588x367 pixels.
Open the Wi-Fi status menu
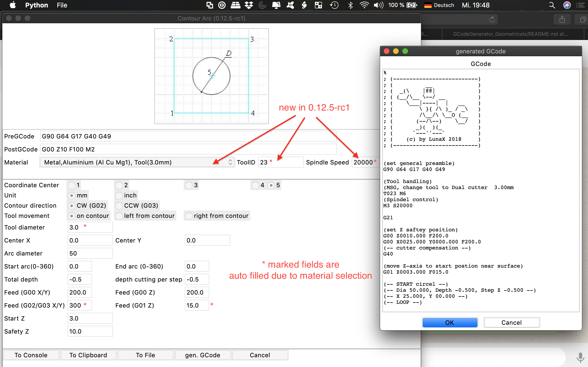364,5
